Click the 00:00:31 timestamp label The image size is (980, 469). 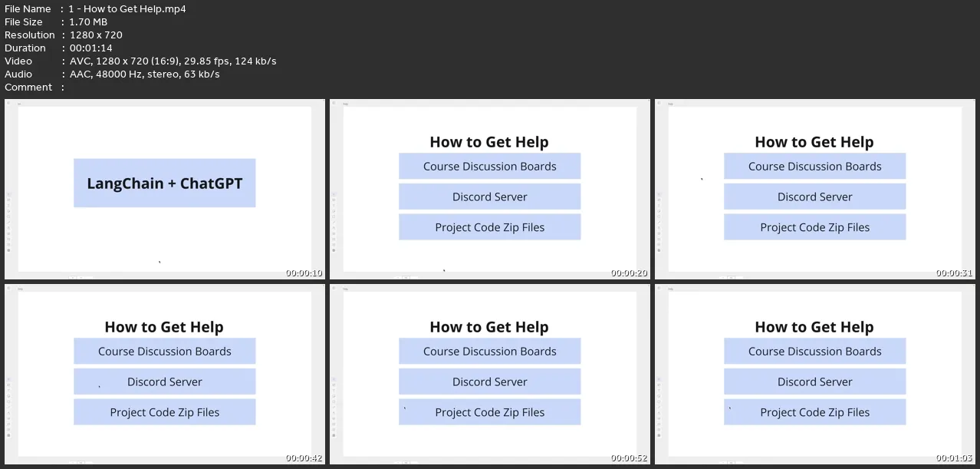tap(955, 273)
